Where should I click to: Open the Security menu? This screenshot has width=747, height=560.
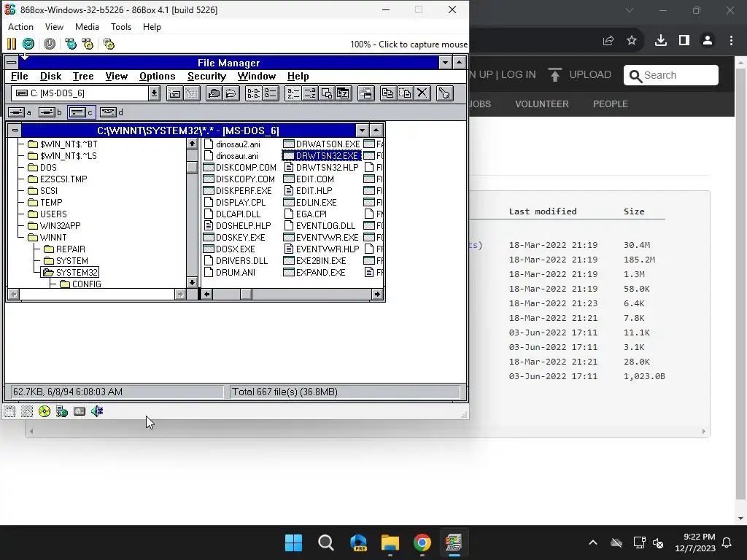[206, 76]
